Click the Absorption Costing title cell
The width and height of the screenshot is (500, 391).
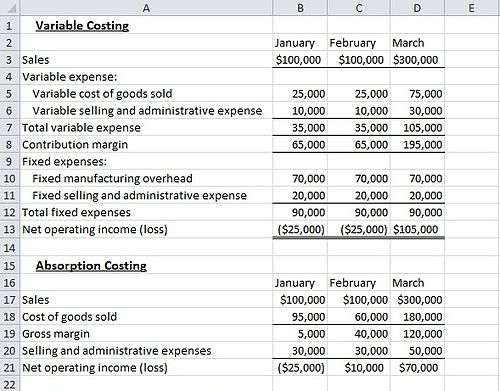(146, 265)
